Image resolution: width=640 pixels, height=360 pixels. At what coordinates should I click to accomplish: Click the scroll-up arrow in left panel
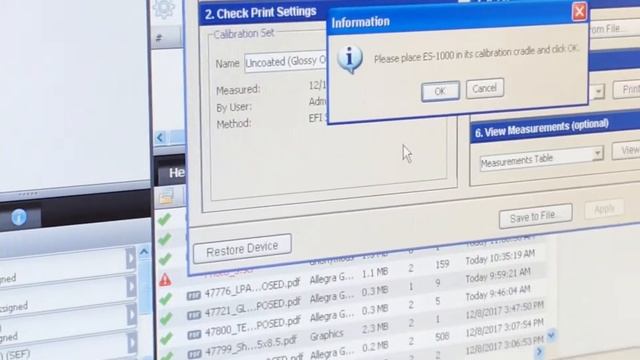click(144, 252)
